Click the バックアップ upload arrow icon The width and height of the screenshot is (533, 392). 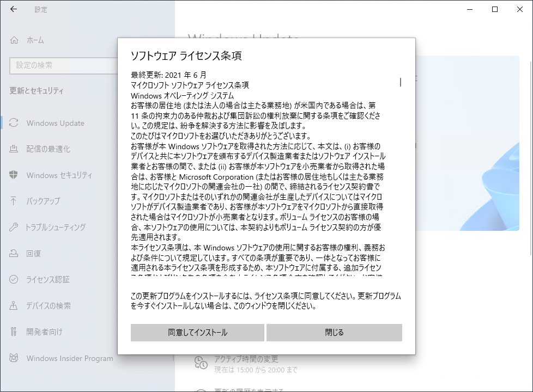[x=14, y=201]
